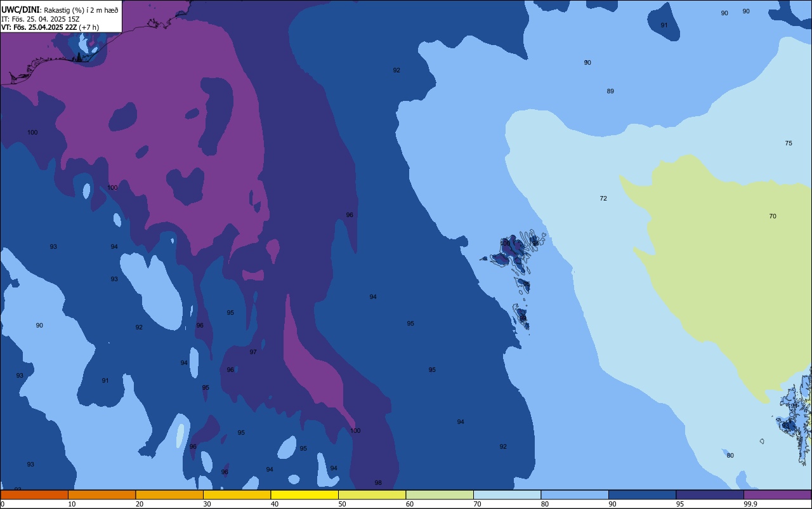Click the '95' legend scale label

[x=680, y=504]
